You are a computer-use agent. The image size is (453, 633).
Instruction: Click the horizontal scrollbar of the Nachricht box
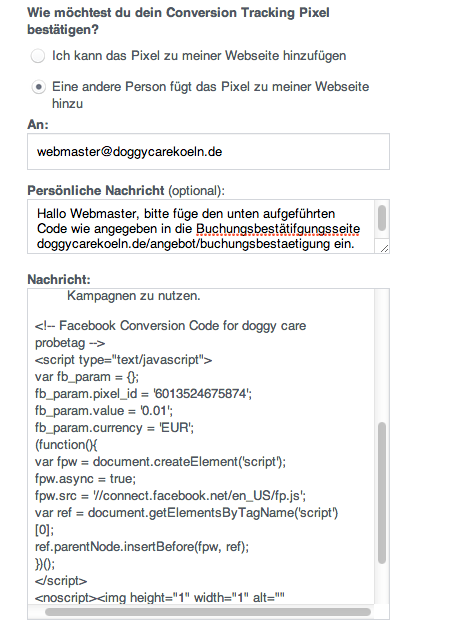(x=208, y=612)
